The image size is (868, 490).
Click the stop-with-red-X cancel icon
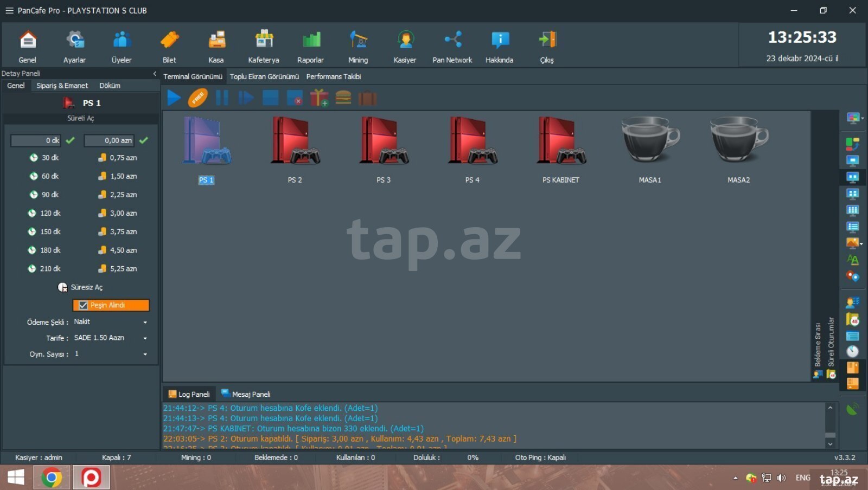(x=295, y=98)
